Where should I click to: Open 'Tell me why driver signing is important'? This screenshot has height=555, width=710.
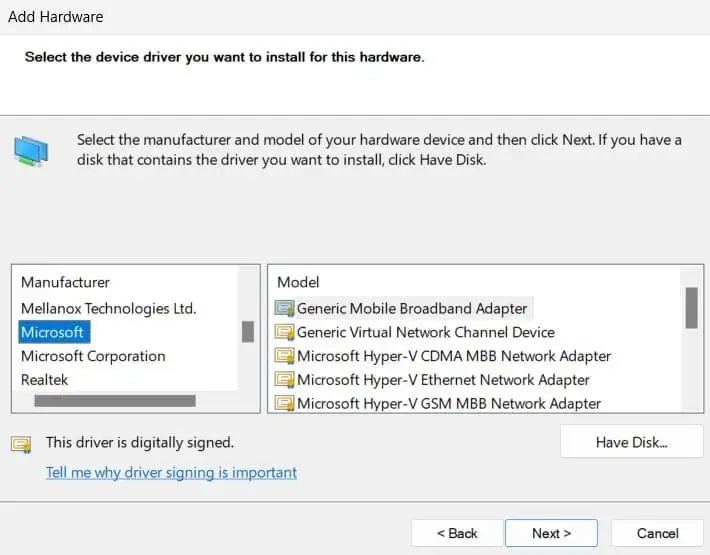(x=171, y=473)
